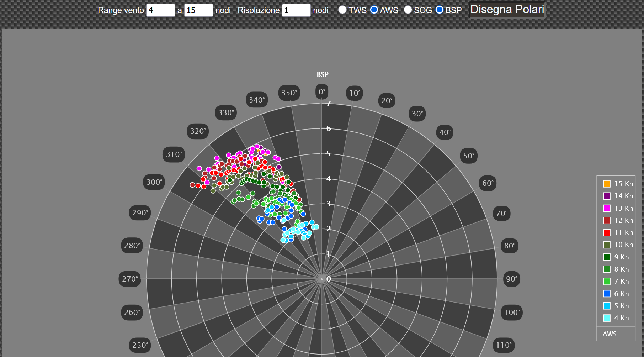The height and width of the screenshot is (357, 644).
Task: Click the Disegna Polari button
Action: click(x=507, y=10)
